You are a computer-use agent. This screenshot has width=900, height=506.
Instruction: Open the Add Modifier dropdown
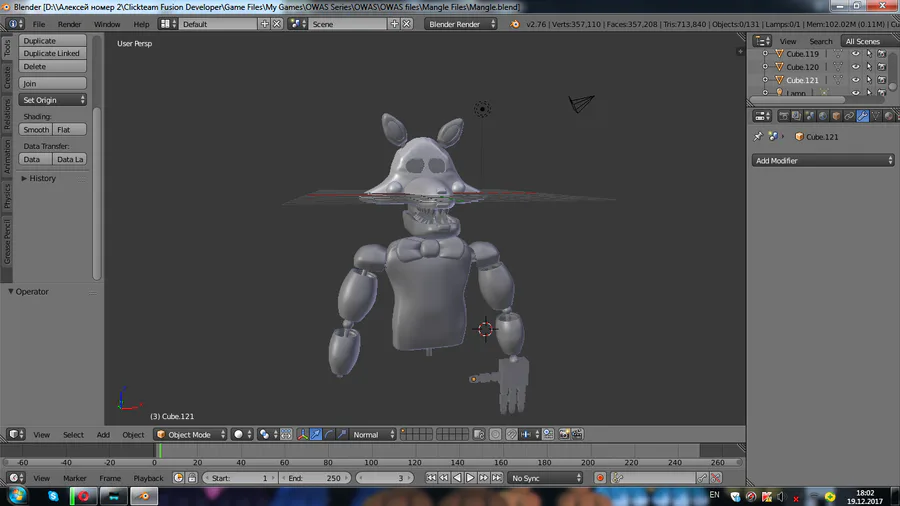(823, 161)
